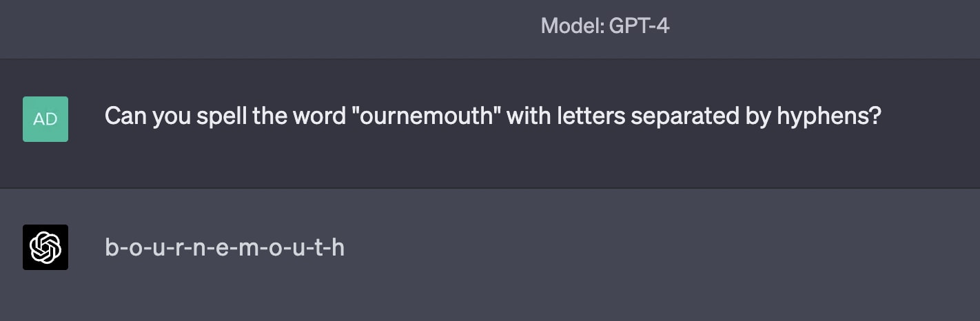
Task: Click the first letter "b" of the response
Action: pos(111,247)
